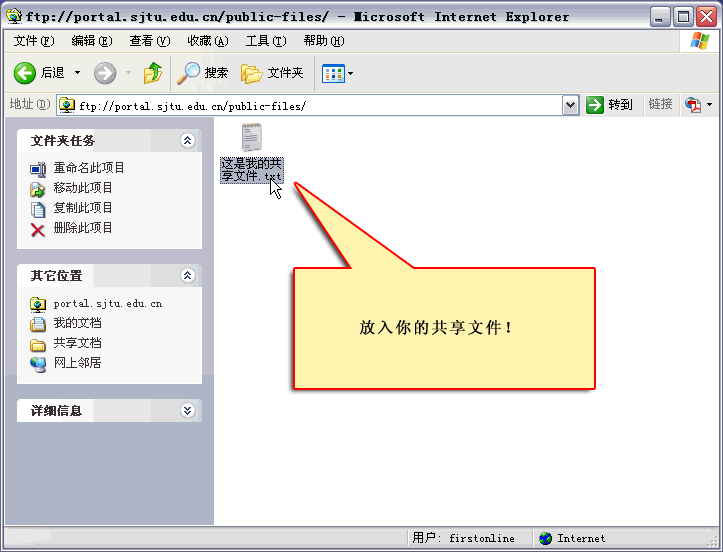Click the 用户: firstonline status text

[463, 538]
